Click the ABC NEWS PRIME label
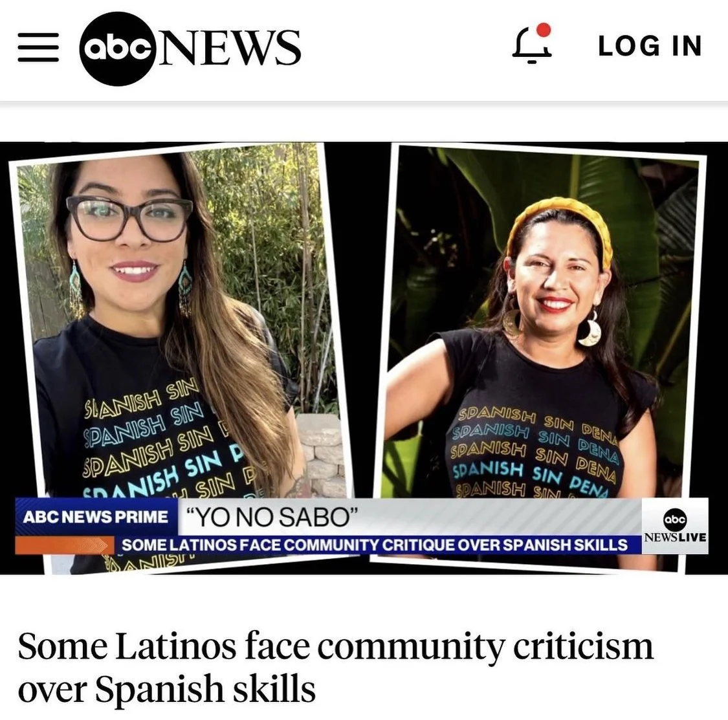 point(96,517)
